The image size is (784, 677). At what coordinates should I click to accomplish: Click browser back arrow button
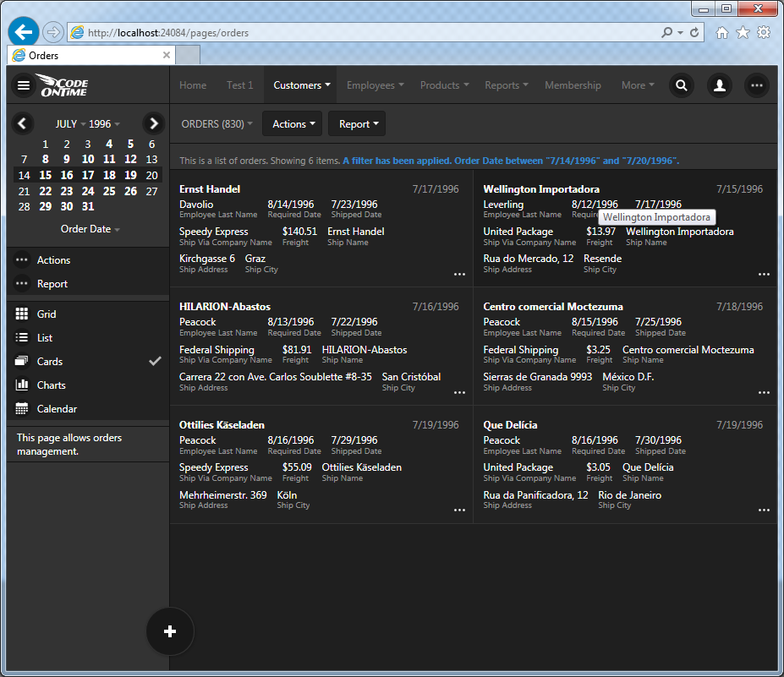(24, 32)
